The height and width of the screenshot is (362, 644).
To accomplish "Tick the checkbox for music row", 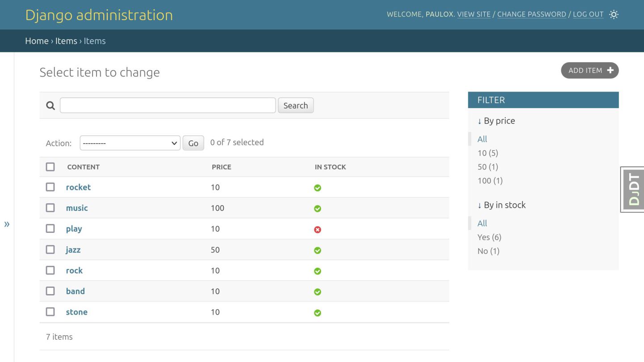I will point(50,208).
